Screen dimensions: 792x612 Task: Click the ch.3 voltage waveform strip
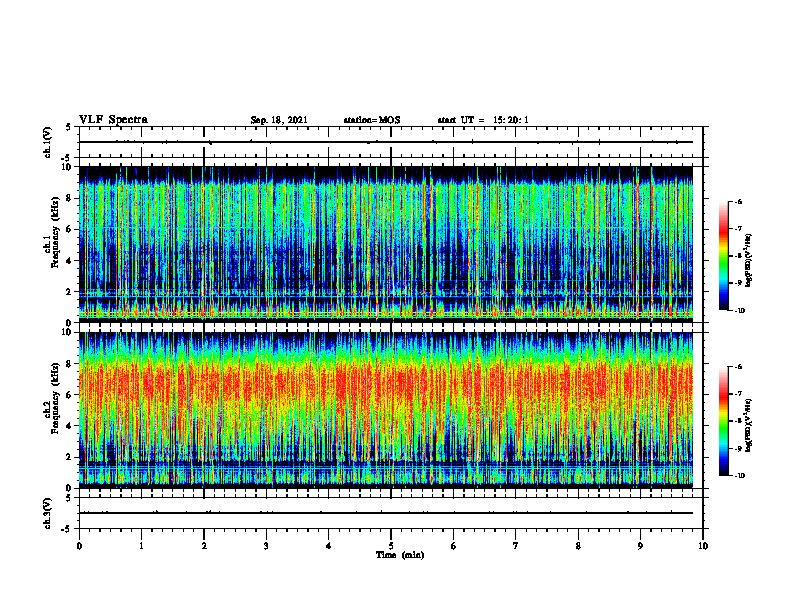(391, 513)
